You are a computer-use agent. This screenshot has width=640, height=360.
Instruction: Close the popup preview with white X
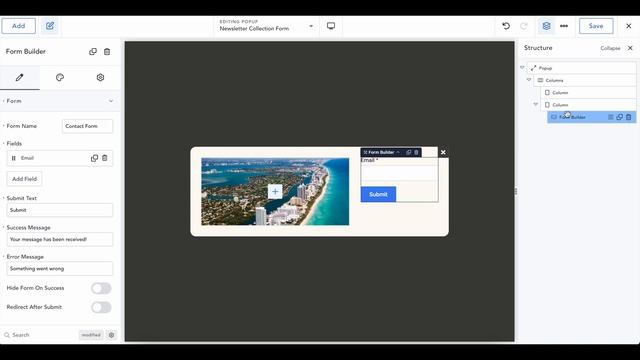(x=443, y=152)
